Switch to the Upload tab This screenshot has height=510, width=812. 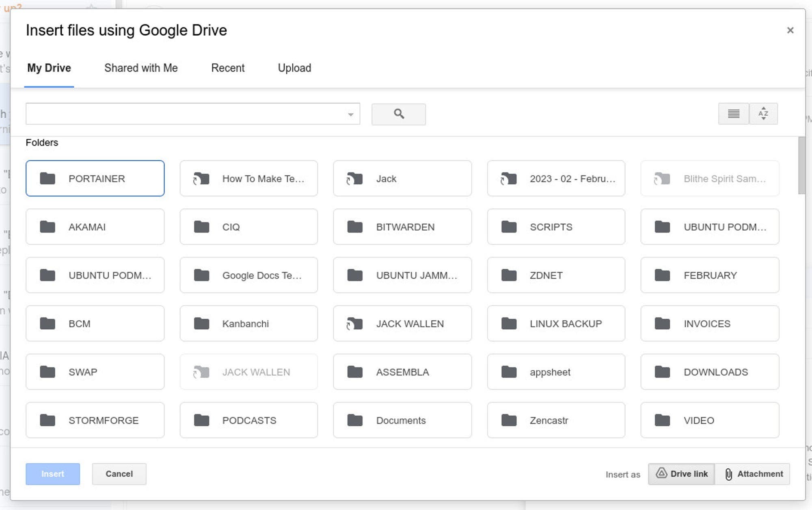[294, 68]
